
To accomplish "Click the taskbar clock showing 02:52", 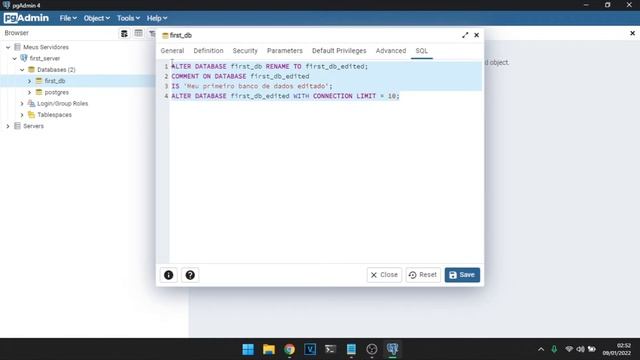I will point(617,349).
